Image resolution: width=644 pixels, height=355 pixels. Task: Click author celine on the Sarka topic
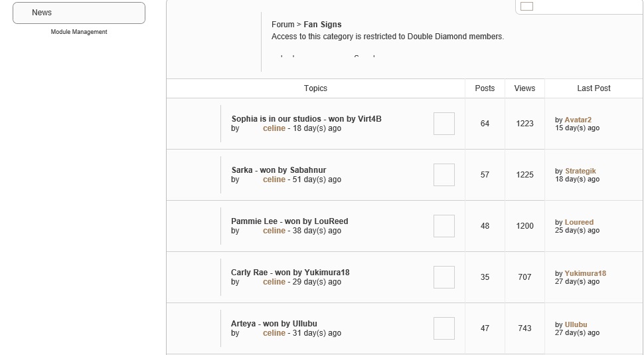point(274,179)
